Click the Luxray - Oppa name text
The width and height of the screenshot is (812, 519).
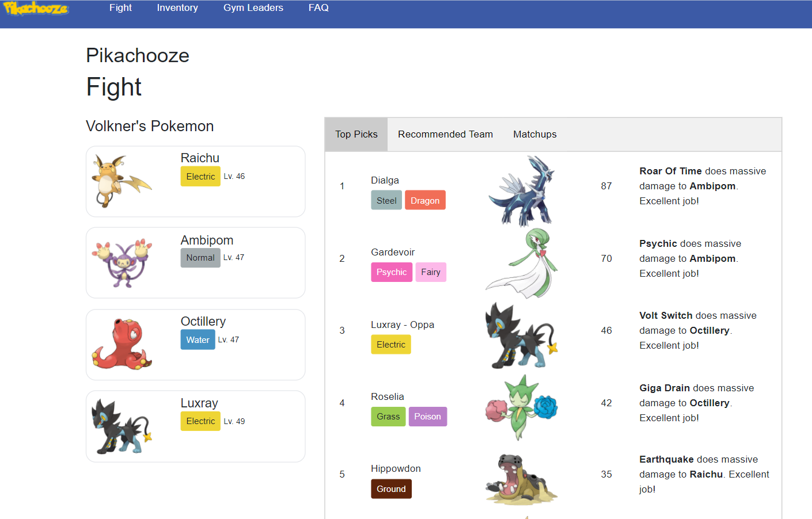[403, 325]
